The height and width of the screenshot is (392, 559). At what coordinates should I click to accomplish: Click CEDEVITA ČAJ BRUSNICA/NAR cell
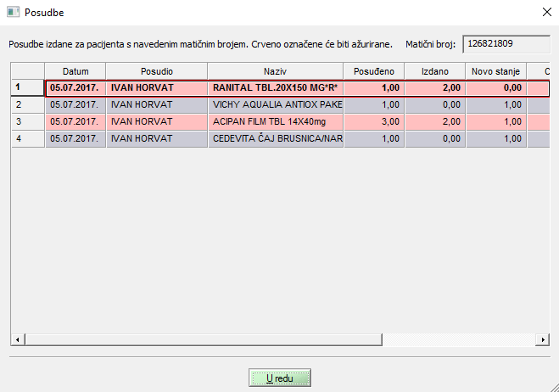pyautogui.click(x=276, y=139)
